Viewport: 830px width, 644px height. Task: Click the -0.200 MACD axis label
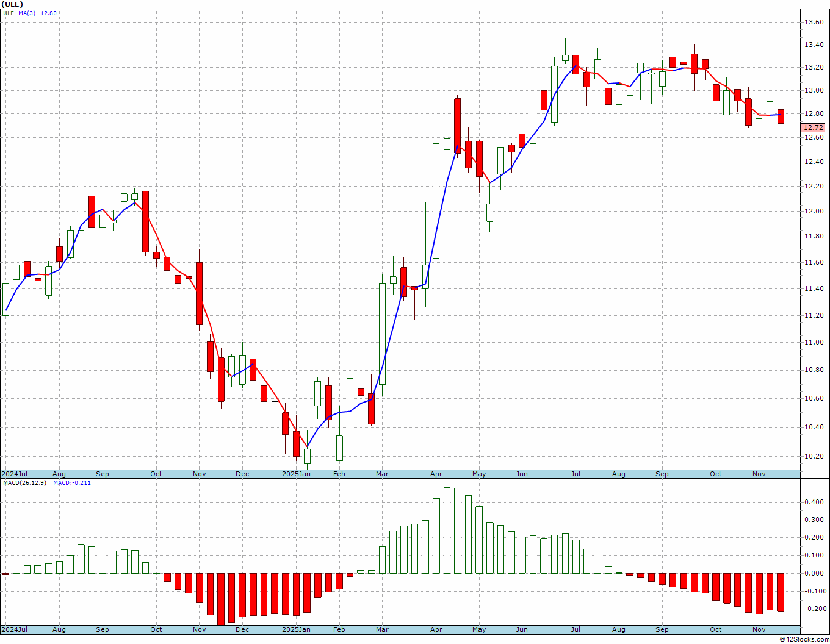tap(815, 609)
